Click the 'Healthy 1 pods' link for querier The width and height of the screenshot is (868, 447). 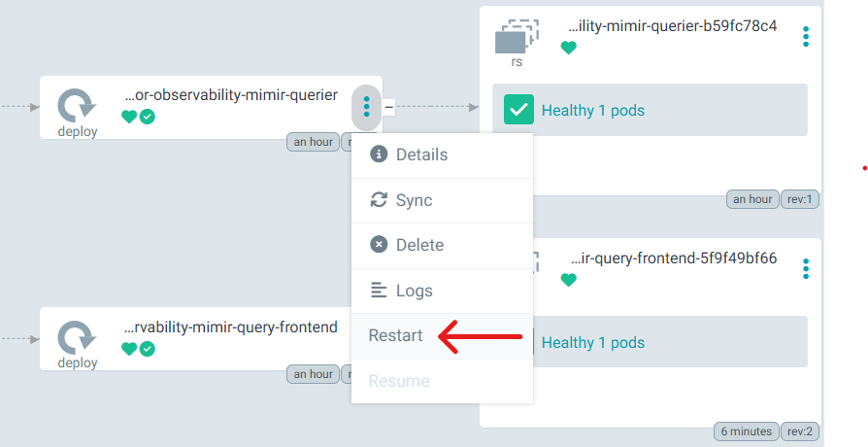(592, 111)
